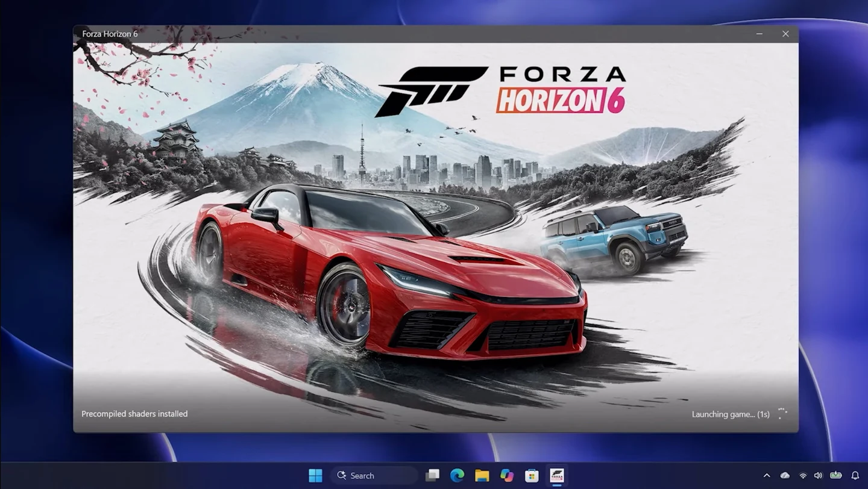Click the OneDrive cloud tray icon
868x489 pixels.
785,476
